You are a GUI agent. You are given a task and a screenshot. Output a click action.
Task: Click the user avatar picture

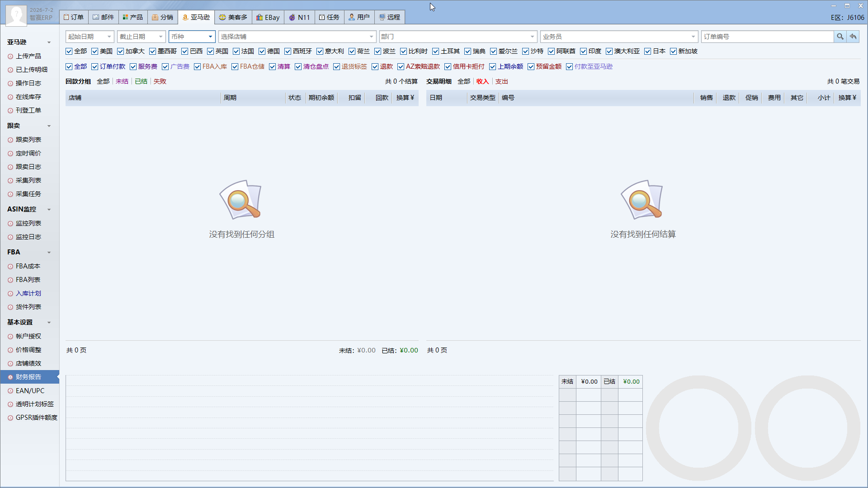point(16,15)
